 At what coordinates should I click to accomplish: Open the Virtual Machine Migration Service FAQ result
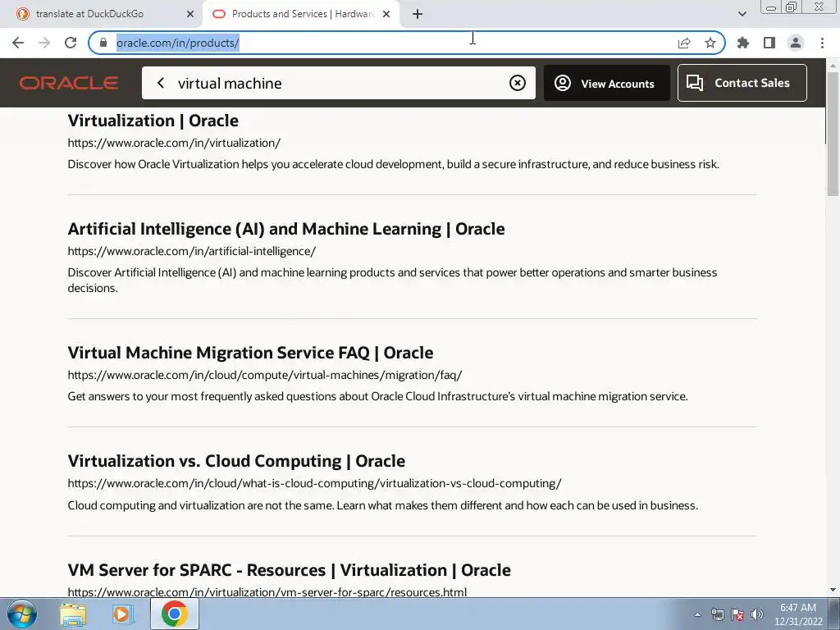(x=250, y=353)
